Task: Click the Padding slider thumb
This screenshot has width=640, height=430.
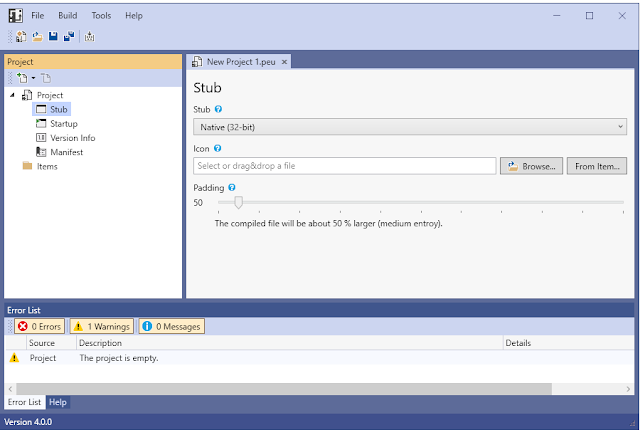Action: tap(238, 202)
